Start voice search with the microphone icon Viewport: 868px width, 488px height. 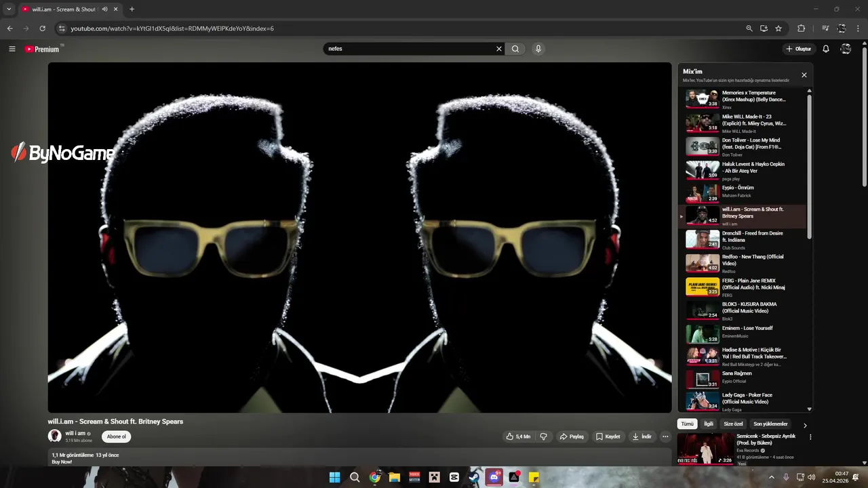[538, 49]
